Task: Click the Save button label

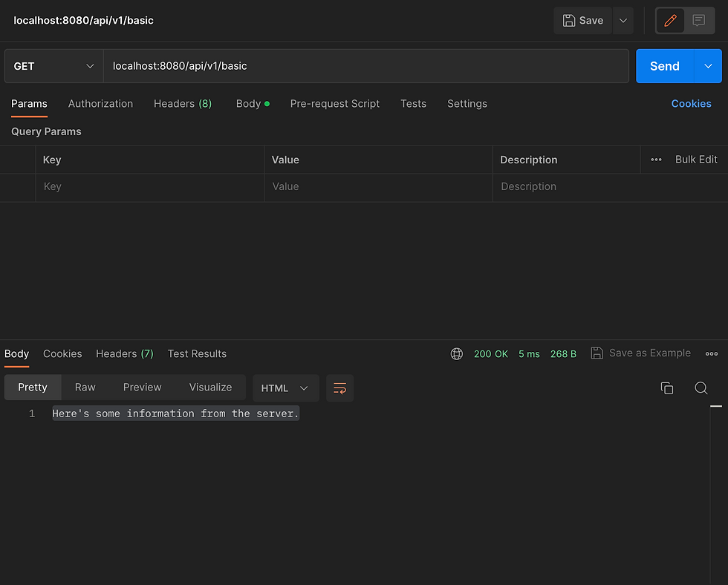Action: click(591, 20)
